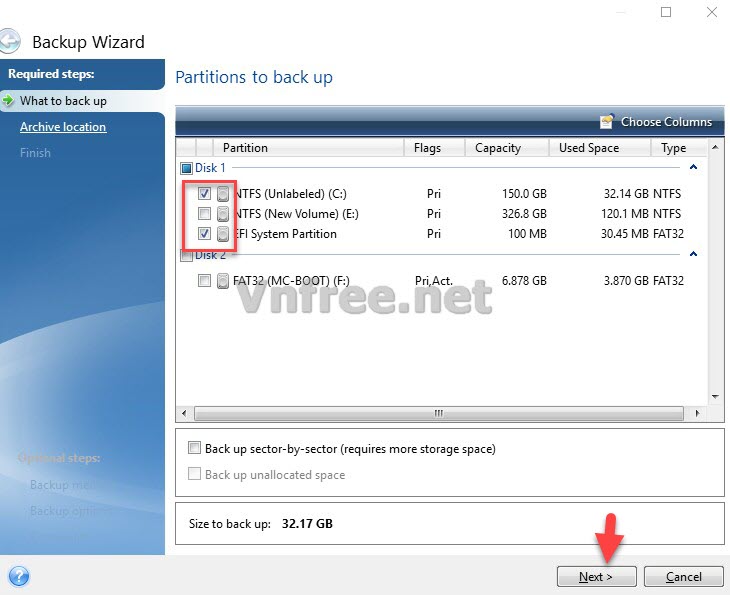
Task: Close the Backup Wizard window
Action: [x=712, y=12]
